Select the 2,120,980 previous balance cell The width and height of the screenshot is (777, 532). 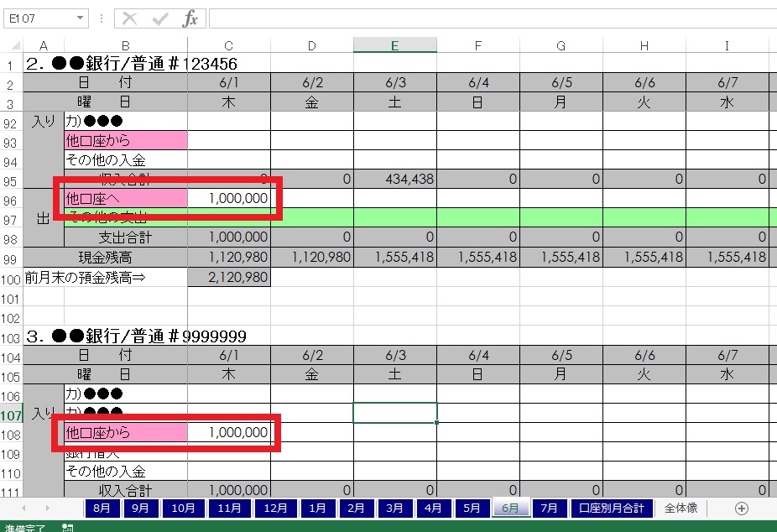pyautogui.click(x=229, y=277)
